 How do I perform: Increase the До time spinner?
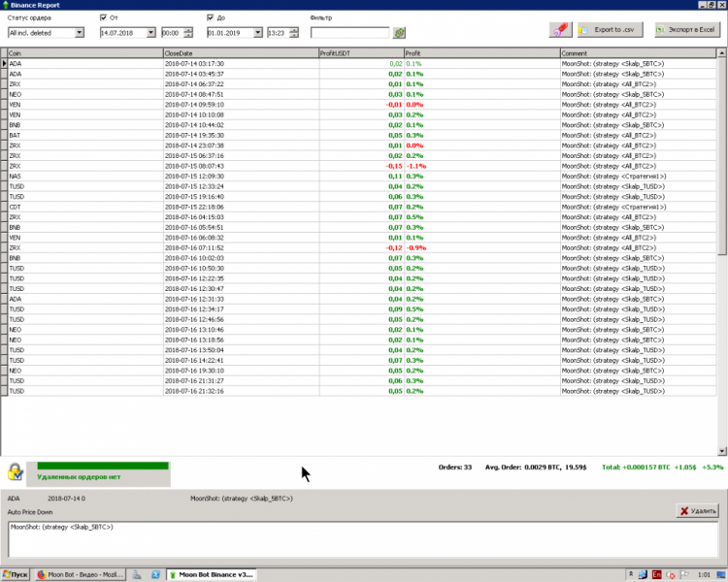[294, 30]
